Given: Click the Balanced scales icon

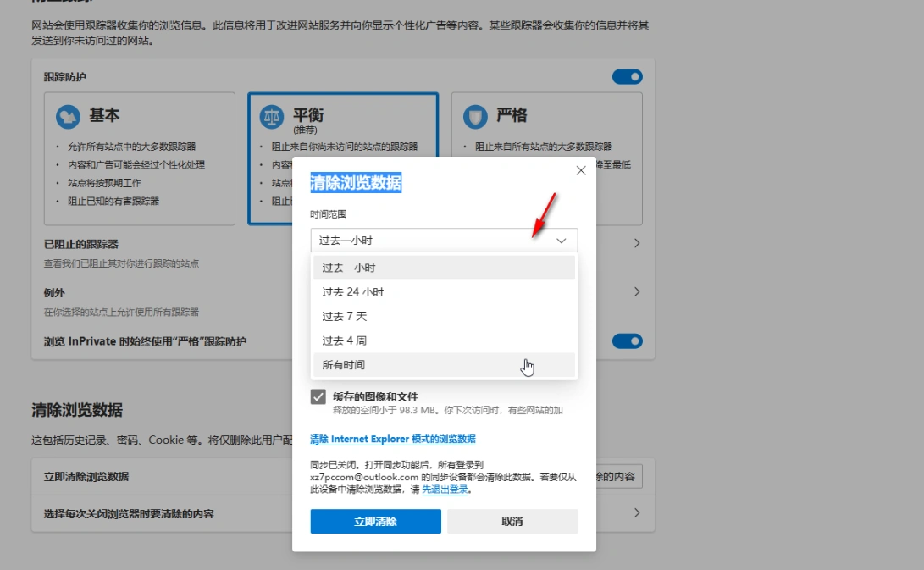Looking at the screenshot, I should click(271, 116).
